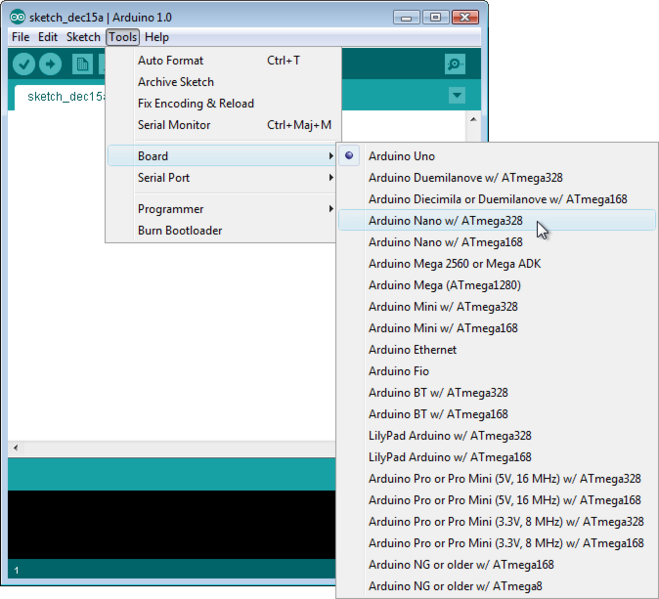Choose Burn Bootloader
The height and width of the screenshot is (599, 659).
221,230
